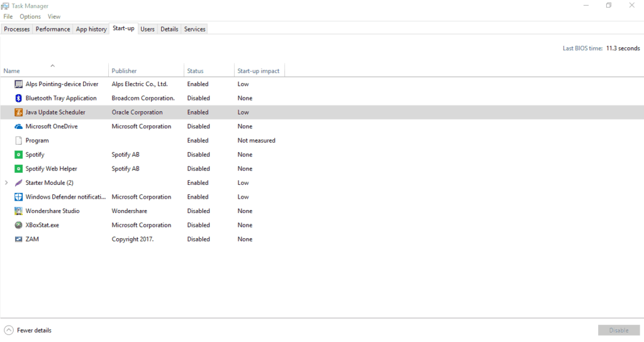Screen dimensions: 644x342
Task: Click the Disable button
Action: (619, 330)
